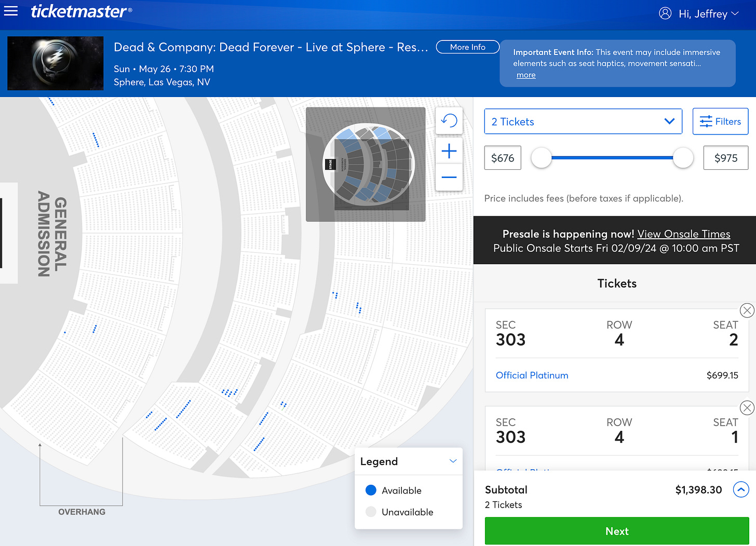Click the Sphere, Las Vegas, NV venue text
The height and width of the screenshot is (546, 756).
[162, 82]
